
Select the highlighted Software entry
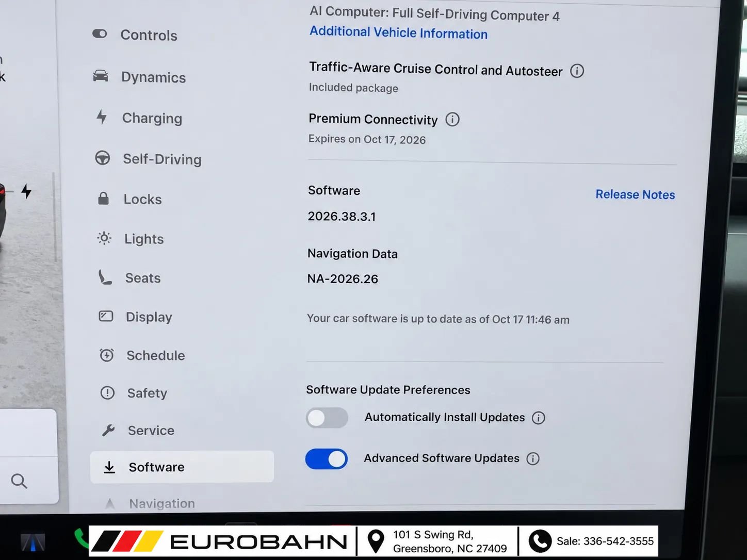(x=182, y=467)
